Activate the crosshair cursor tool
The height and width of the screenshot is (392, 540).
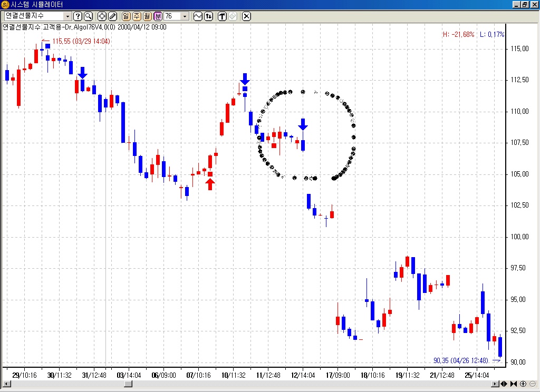(x=102, y=16)
